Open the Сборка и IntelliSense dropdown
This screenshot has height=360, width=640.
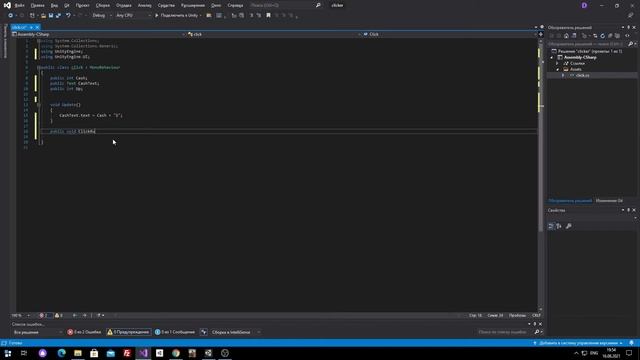(x=235, y=332)
